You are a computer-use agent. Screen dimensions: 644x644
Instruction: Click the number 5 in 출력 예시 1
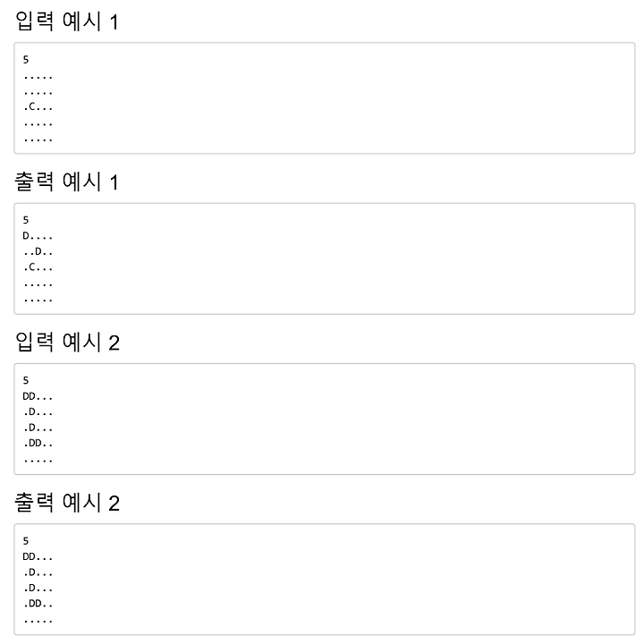[26, 220]
